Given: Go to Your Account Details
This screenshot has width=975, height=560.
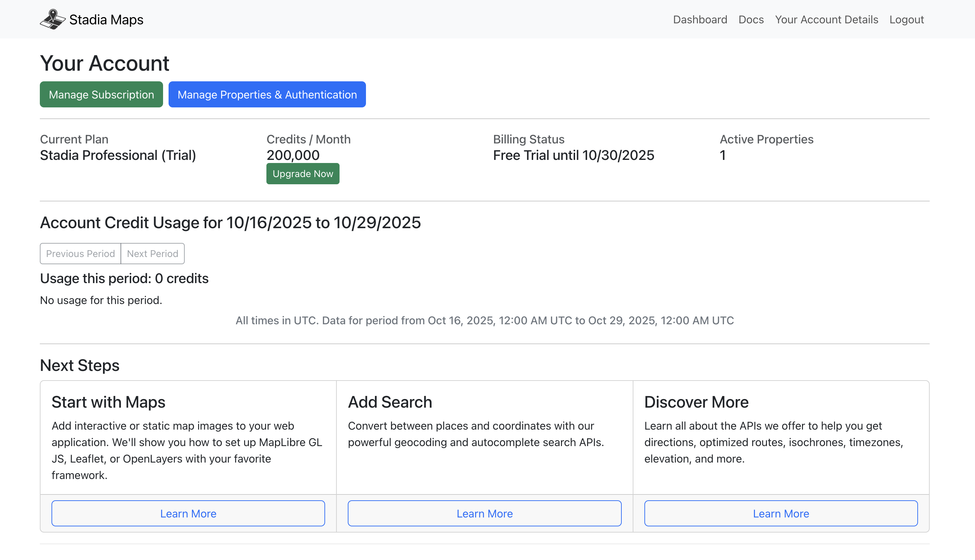Looking at the screenshot, I should click(x=826, y=20).
